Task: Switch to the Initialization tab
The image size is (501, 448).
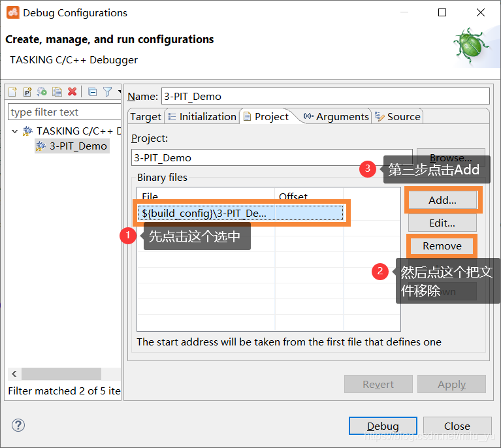Action: coord(202,117)
